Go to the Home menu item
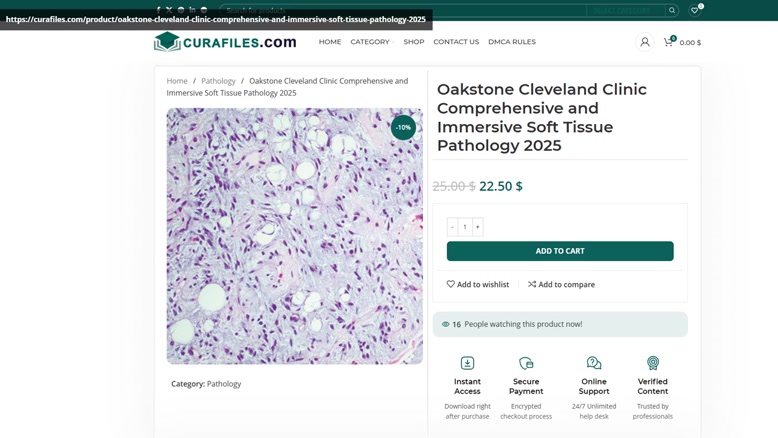The image size is (778, 438). coord(330,42)
